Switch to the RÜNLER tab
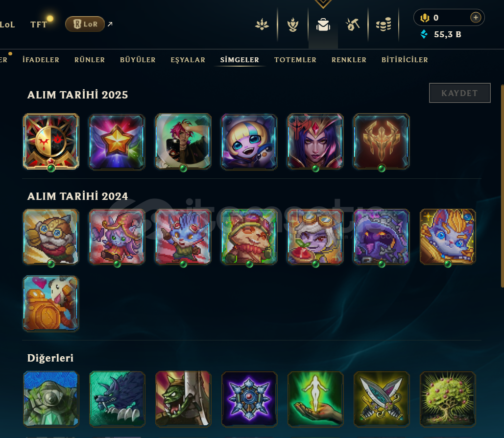Screen dimensions: 504x438 coord(89,60)
